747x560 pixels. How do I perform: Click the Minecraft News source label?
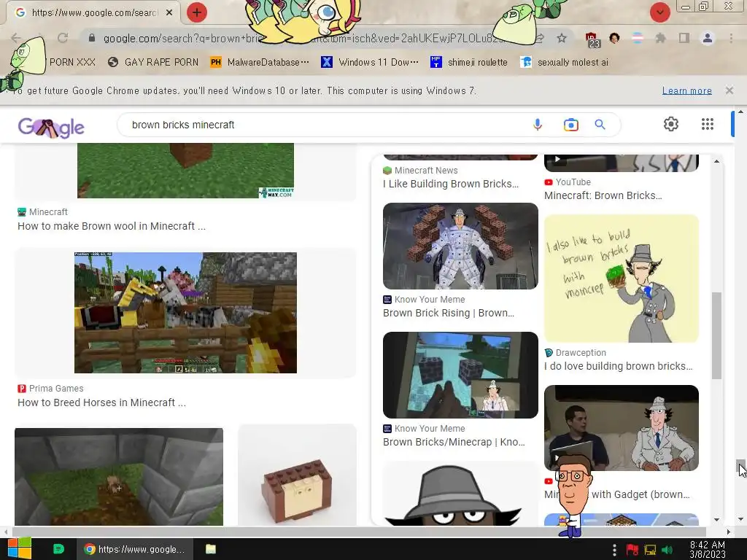[x=426, y=171]
